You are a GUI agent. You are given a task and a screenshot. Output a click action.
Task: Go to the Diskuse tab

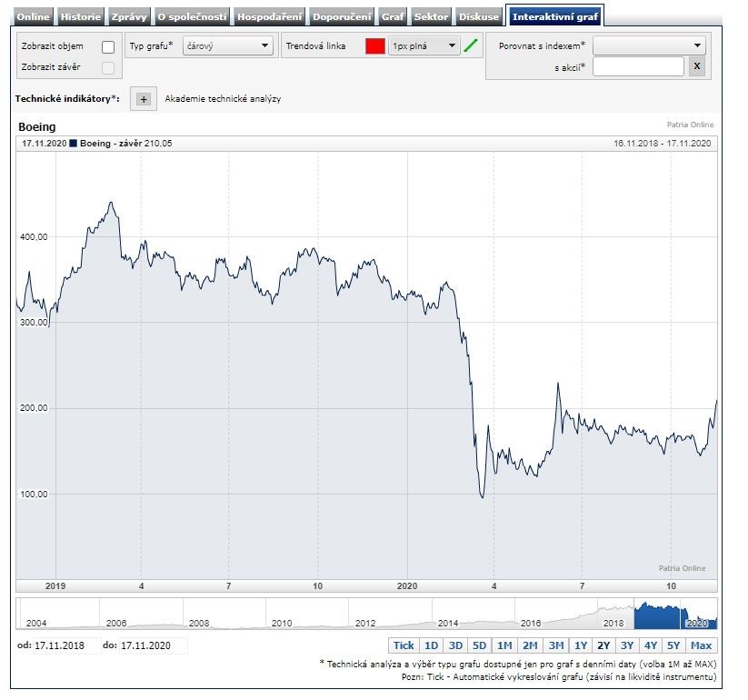point(479,16)
